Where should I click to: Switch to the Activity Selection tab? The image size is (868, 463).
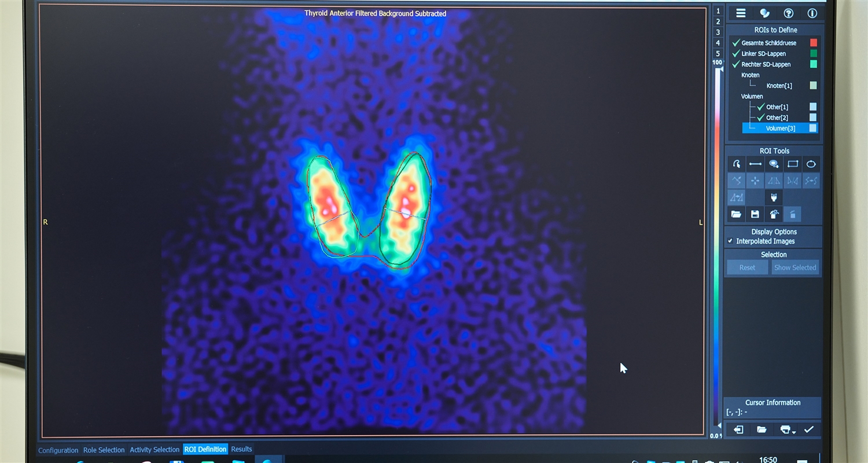point(155,450)
